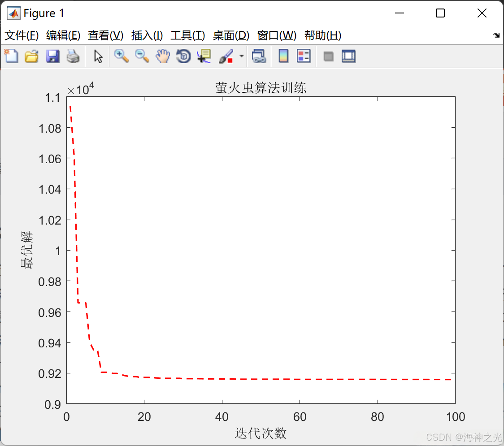
Task: Open the 工具(T) menu
Action: (188, 35)
